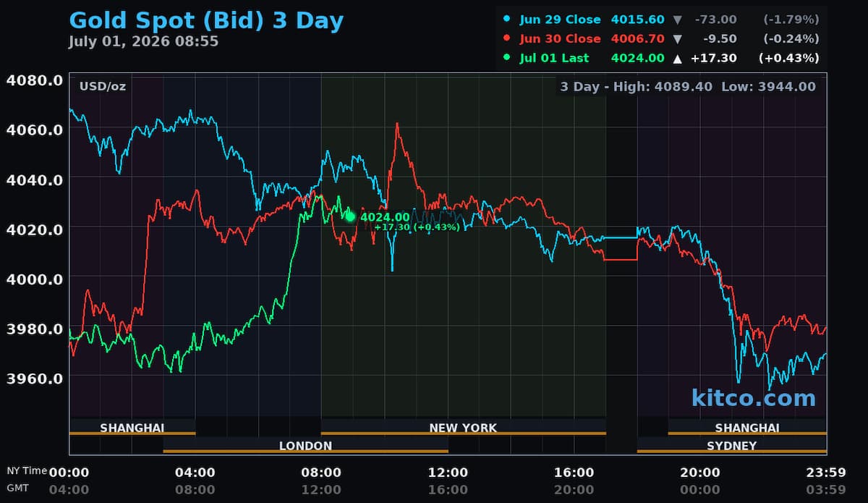Click the kitco.com watermark
The image size is (868, 503).
click(753, 397)
